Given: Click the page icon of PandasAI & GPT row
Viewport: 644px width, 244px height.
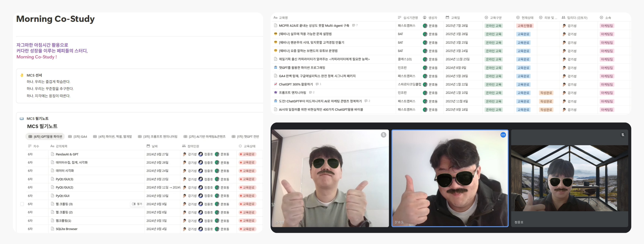Looking at the screenshot, I should [x=53, y=154].
